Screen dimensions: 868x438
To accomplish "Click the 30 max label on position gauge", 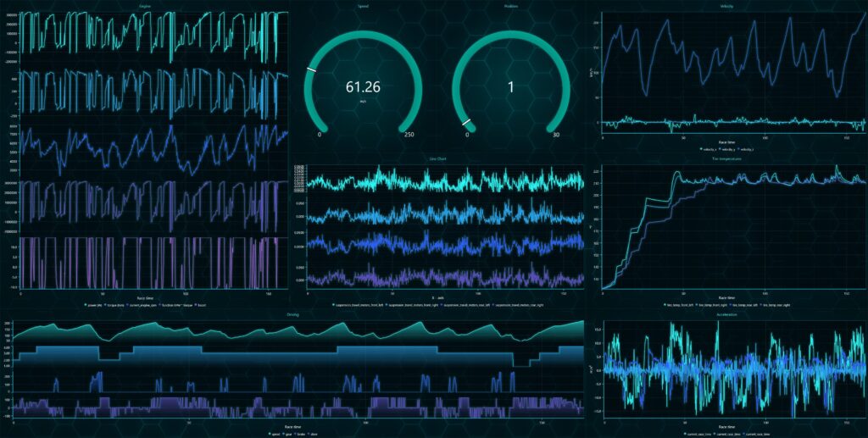I will point(556,135).
